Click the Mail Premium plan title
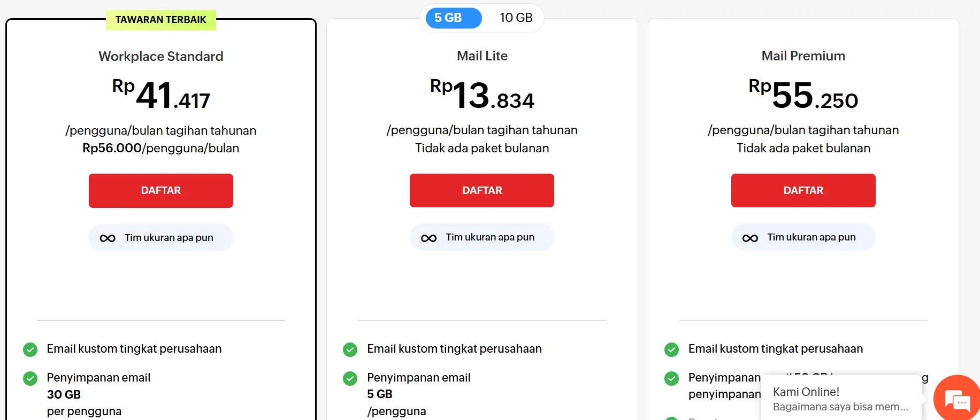This screenshot has width=980, height=420. [803, 56]
